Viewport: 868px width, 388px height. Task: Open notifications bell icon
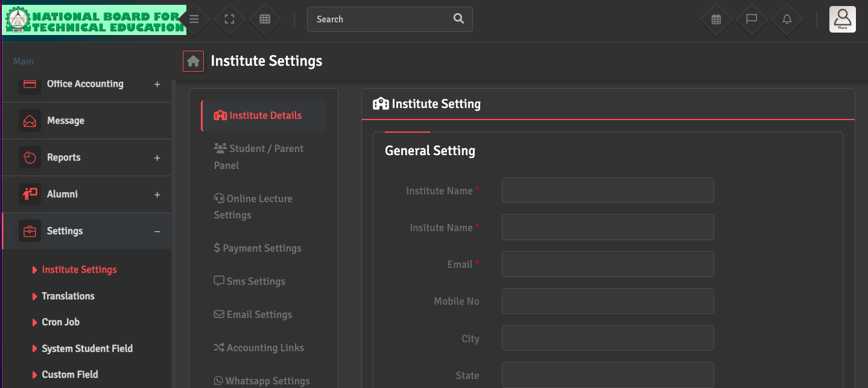pos(787,19)
